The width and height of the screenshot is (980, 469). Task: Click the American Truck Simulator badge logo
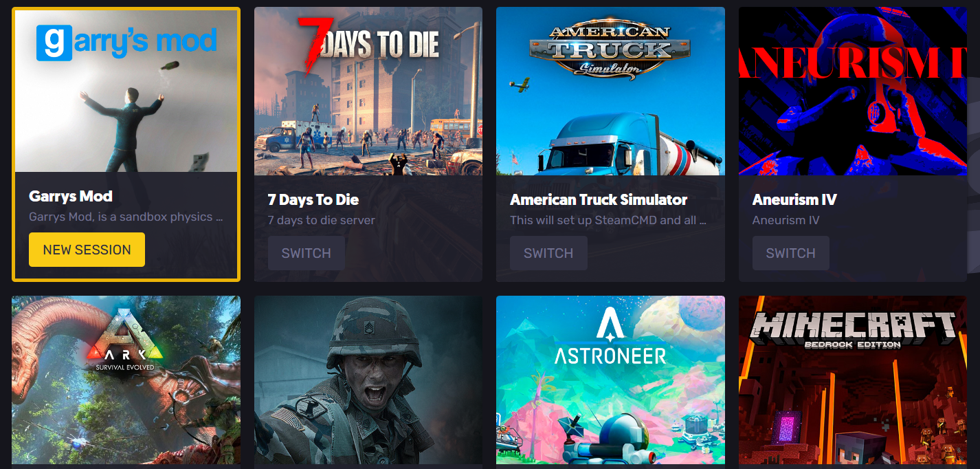pyautogui.click(x=601, y=50)
